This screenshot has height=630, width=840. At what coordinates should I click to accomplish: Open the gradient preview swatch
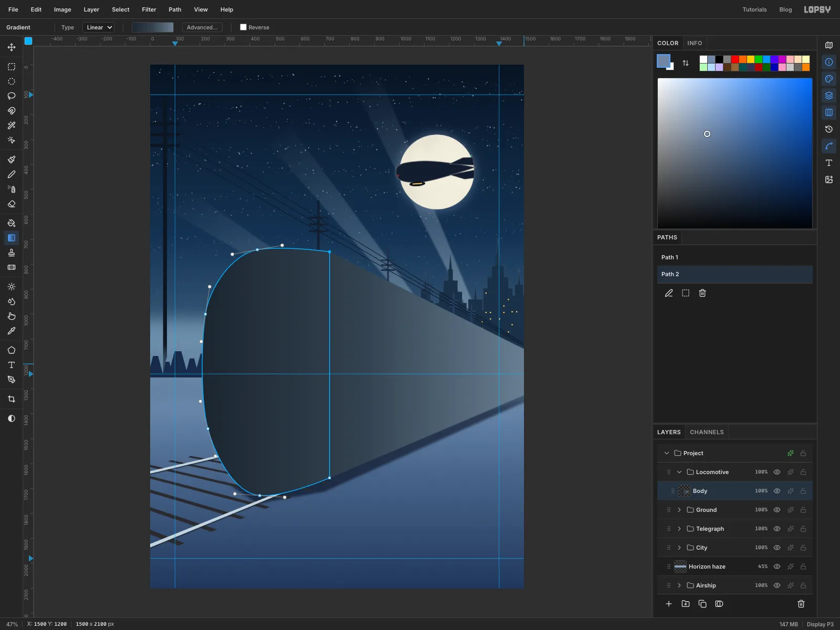152,27
